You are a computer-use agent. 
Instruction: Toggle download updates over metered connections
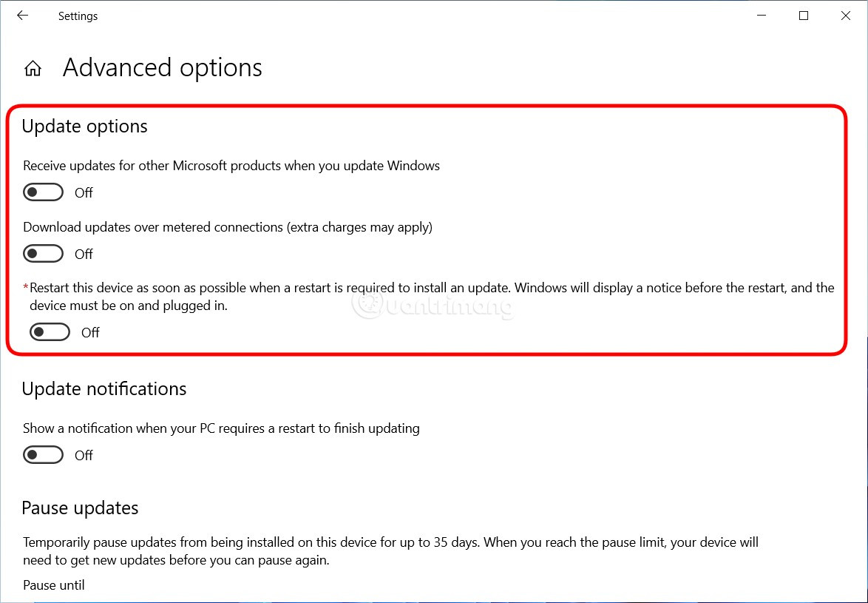coord(43,254)
